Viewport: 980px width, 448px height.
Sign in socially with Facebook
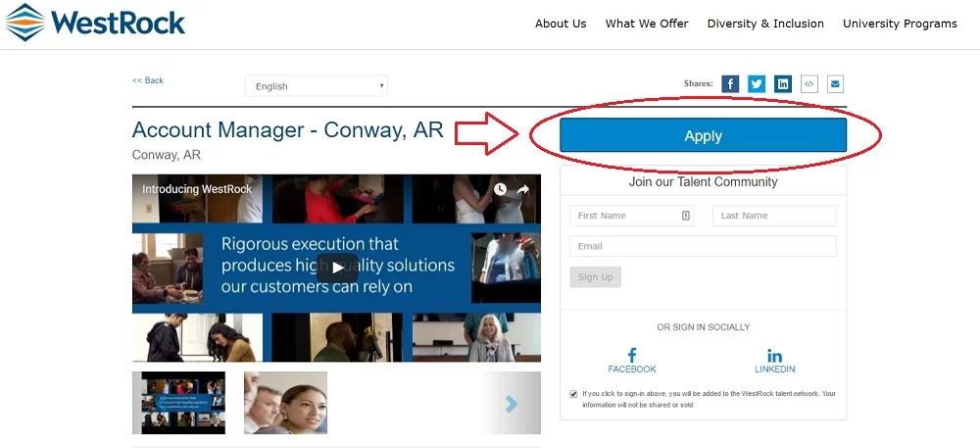coord(632,361)
